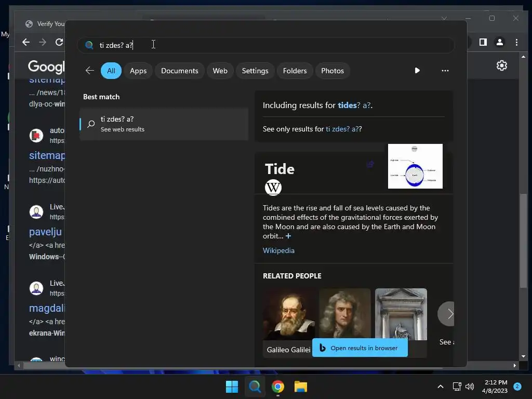Open the Isaac Newton portrait card
The width and height of the screenshot is (532, 399).
tap(345, 314)
